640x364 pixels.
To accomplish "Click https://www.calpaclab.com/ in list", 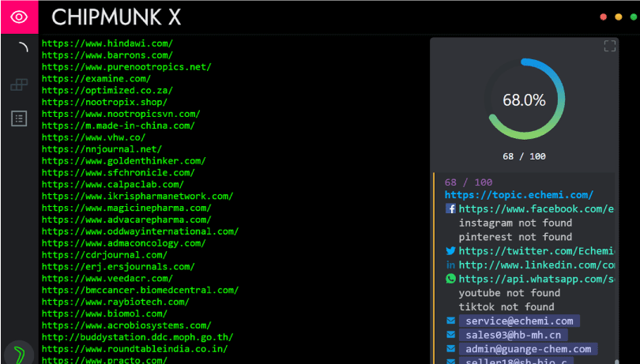I will 113,185.
